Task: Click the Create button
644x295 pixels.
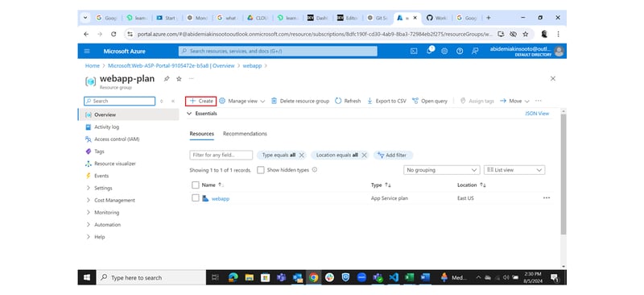Action: click(x=200, y=101)
